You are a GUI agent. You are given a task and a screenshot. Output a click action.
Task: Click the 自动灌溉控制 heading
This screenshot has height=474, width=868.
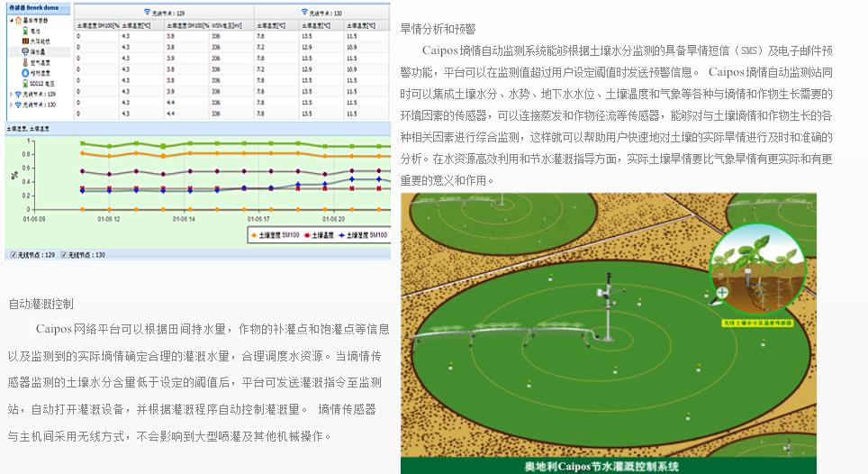click(41, 304)
